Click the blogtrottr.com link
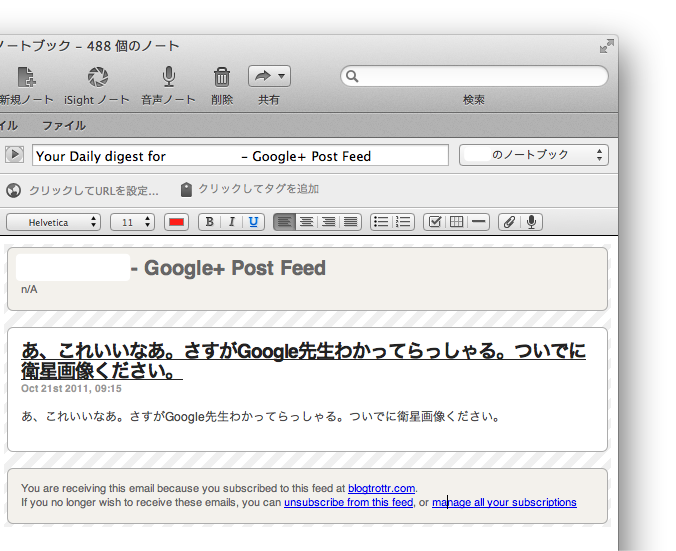Image resolution: width=676 pixels, height=551 pixels. tap(382, 488)
